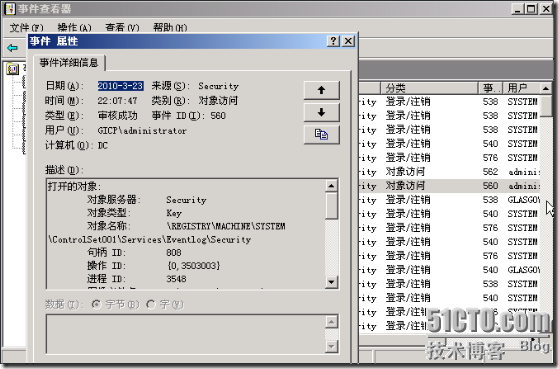Click the registry path ControlSet001 line
Viewport: 559px width, 369px height.
pos(149,240)
